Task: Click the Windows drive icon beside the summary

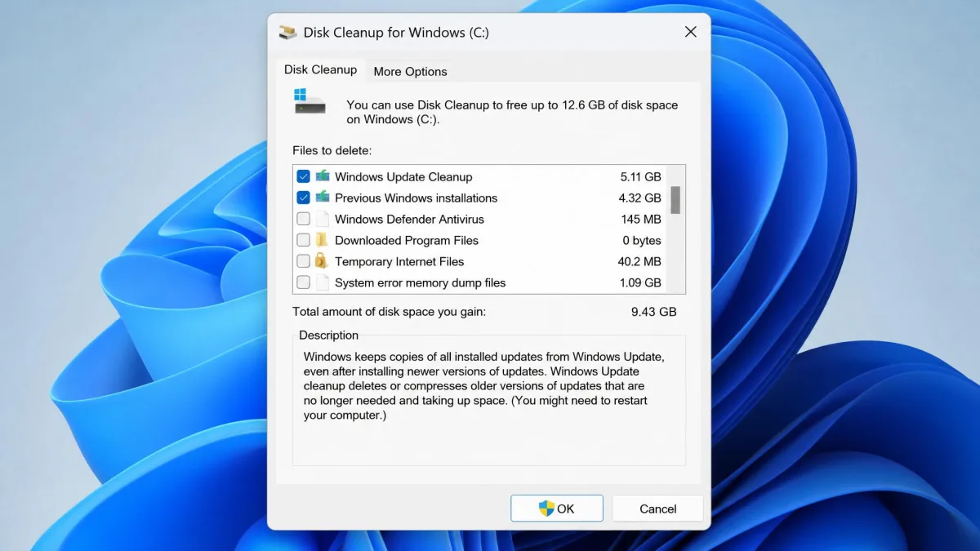Action: (x=310, y=101)
